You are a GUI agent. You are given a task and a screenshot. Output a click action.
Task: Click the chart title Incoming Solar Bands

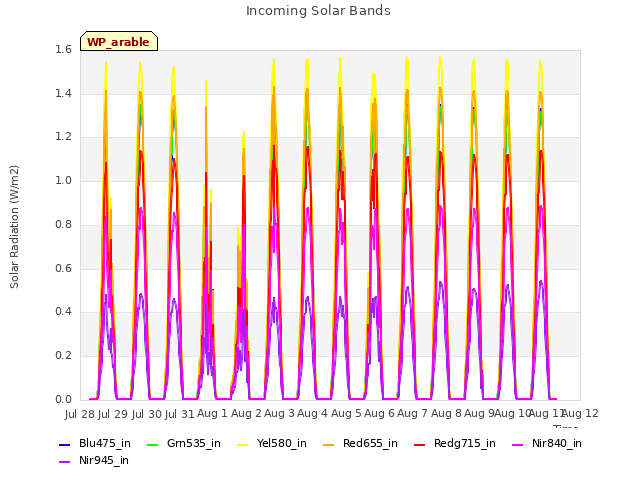(x=318, y=11)
